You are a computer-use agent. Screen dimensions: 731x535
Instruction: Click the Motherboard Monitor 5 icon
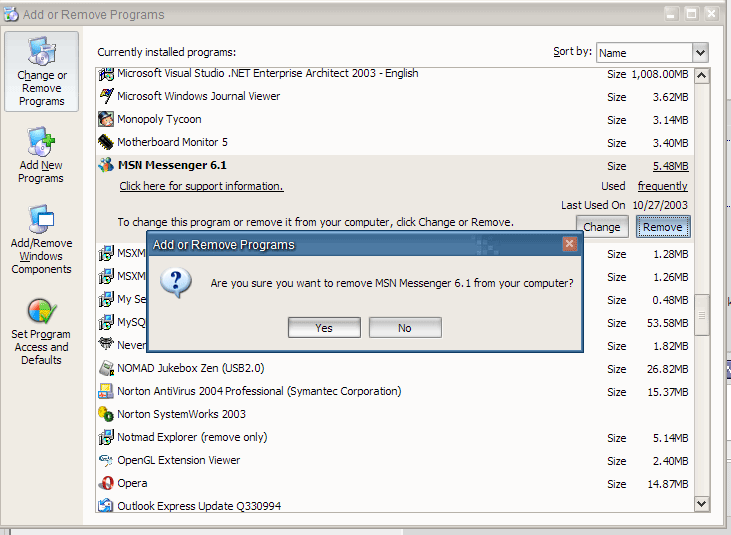106,143
